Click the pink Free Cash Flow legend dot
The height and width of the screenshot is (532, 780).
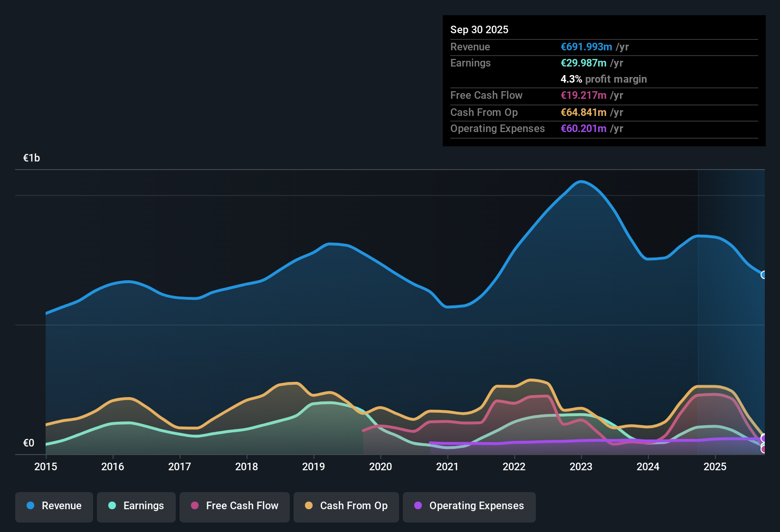(194, 506)
